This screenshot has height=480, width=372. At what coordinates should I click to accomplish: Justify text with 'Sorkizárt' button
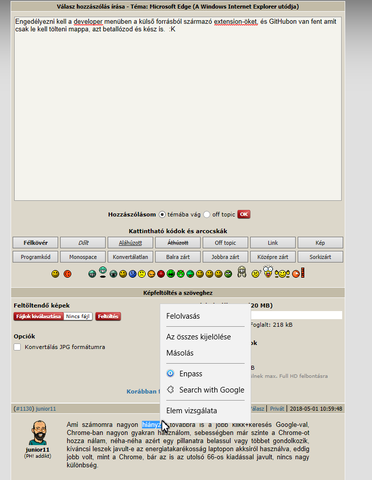(320, 257)
